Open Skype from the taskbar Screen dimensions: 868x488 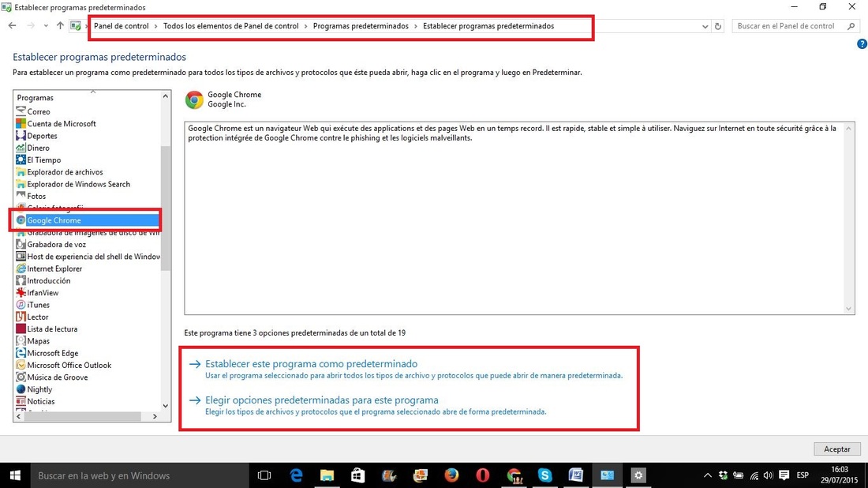point(544,475)
